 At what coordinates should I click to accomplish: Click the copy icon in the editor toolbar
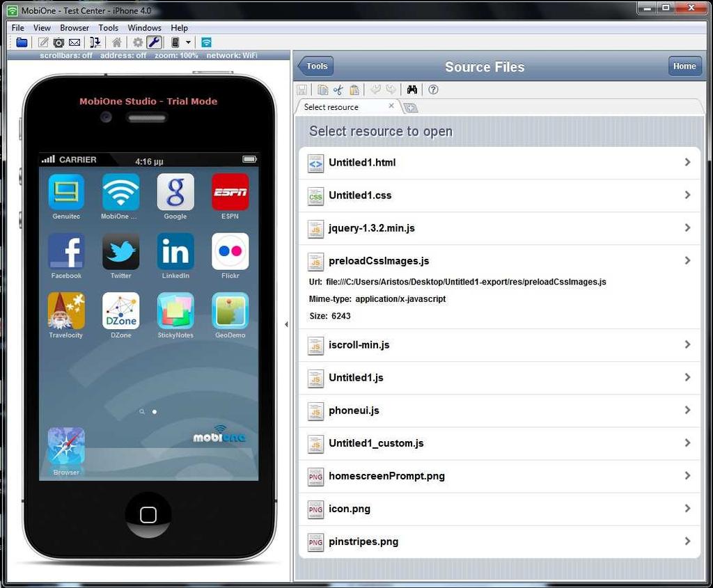tap(323, 90)
